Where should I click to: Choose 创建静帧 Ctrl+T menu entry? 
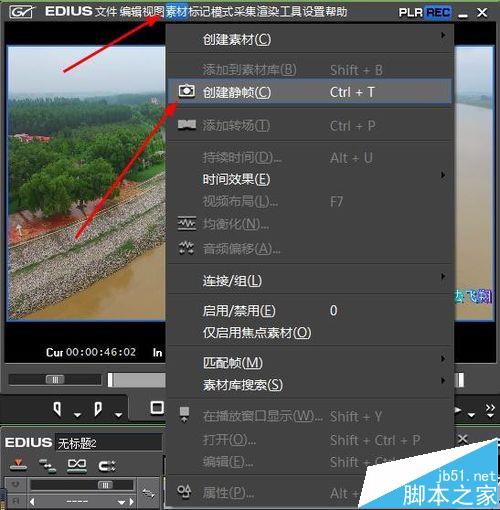tap(309, 92)
